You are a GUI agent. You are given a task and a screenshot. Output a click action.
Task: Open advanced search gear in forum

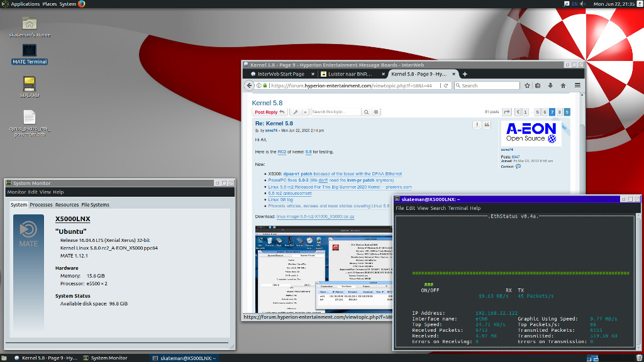pos(376,112)
